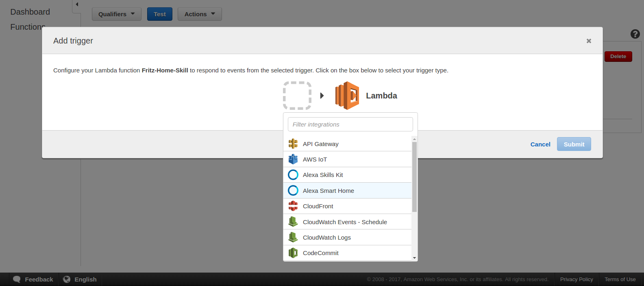Focus the Filter integrations search field
The width and height of the screenshot is (644, 286).
click(x=350, y=124)
